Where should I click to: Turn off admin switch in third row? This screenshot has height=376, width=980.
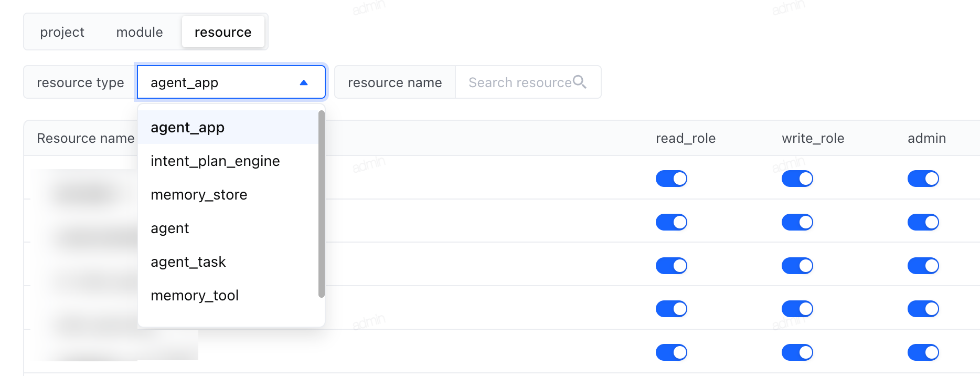pyautogui.click(x=923, y=266)
